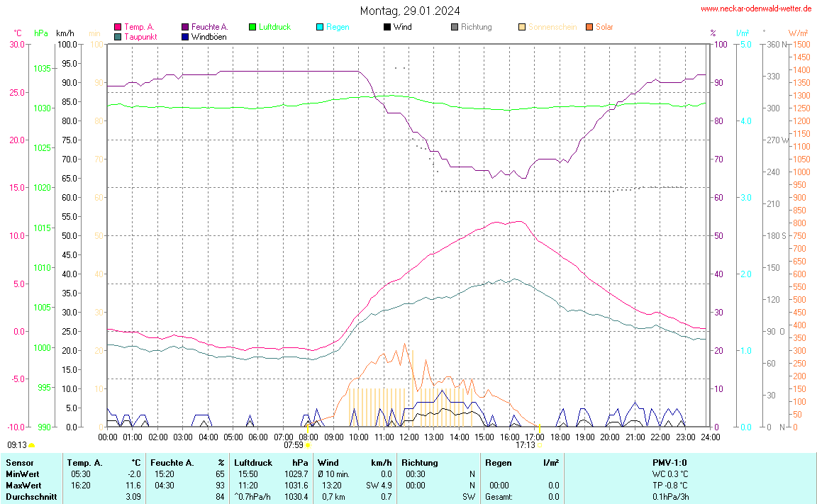Select the Feuchte A. purple legend square
The width and height of the screenshot is (817, 504).
[x=185, y=27]
